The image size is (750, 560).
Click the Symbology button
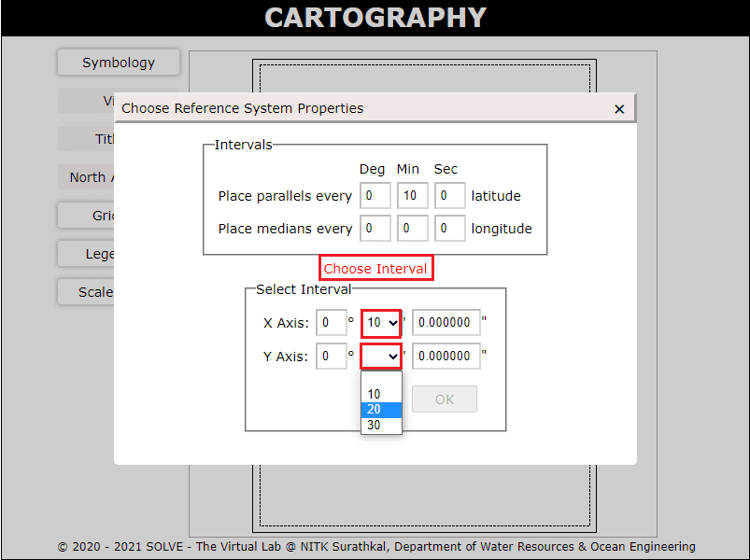[119, 63]
